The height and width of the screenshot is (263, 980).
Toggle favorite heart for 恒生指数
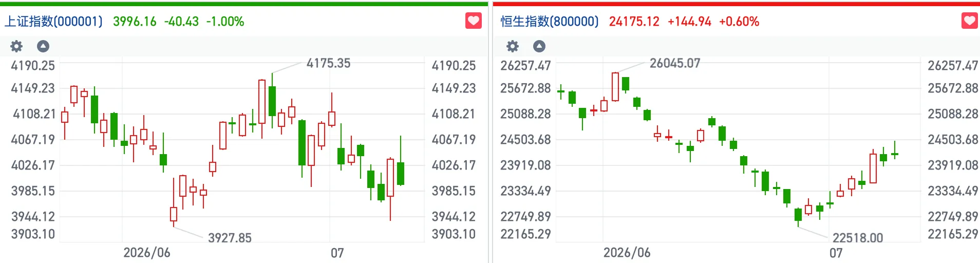(x=970, y=21)
